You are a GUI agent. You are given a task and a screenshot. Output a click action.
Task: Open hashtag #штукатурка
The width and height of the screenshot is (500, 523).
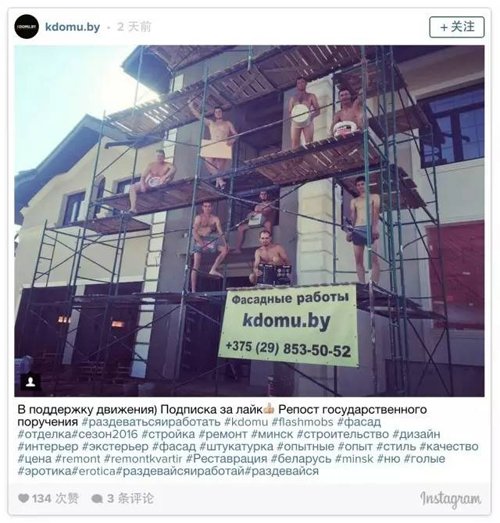click(236, 447)
